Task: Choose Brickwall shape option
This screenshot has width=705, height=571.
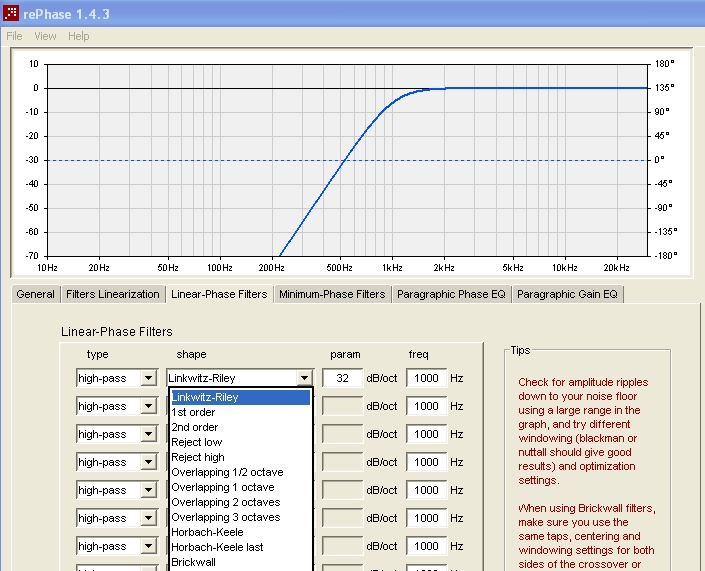Action: coord(241,562)
